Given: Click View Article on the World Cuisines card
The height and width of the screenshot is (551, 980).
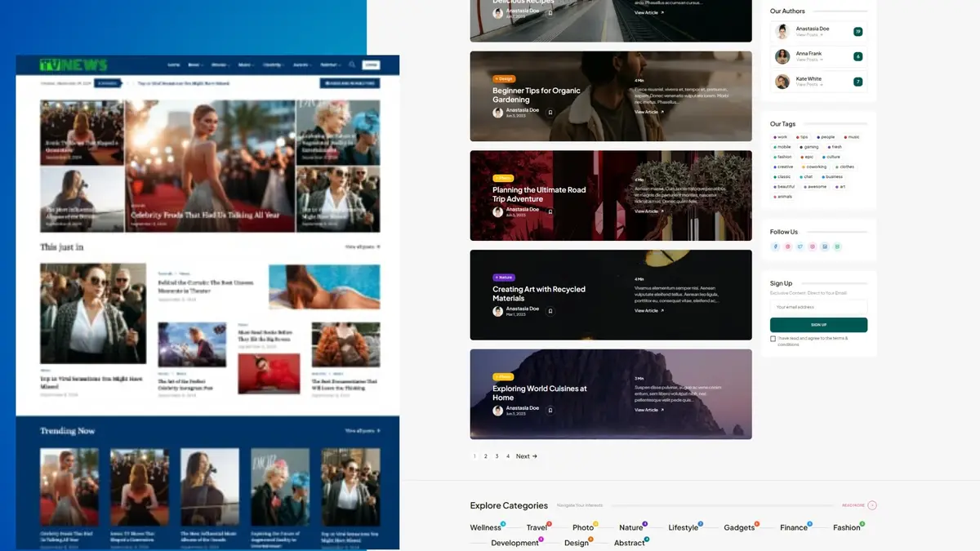Looking at the screenshot, I should pyautogui.click(x=649, y=411).
